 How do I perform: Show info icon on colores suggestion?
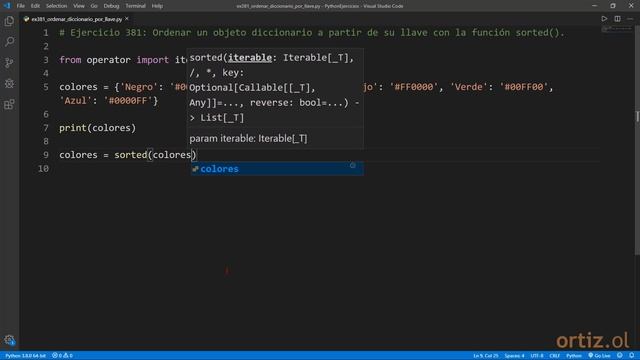353,165
